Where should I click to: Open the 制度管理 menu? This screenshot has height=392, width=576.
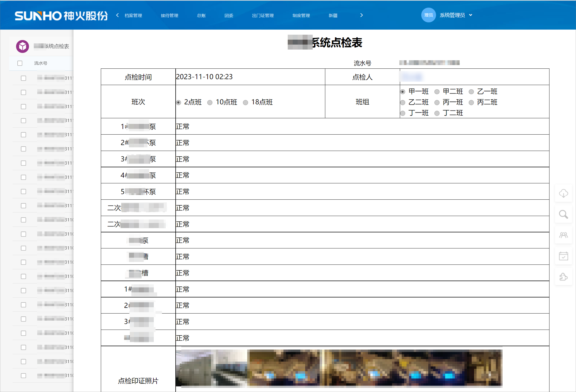coord(301,15)
